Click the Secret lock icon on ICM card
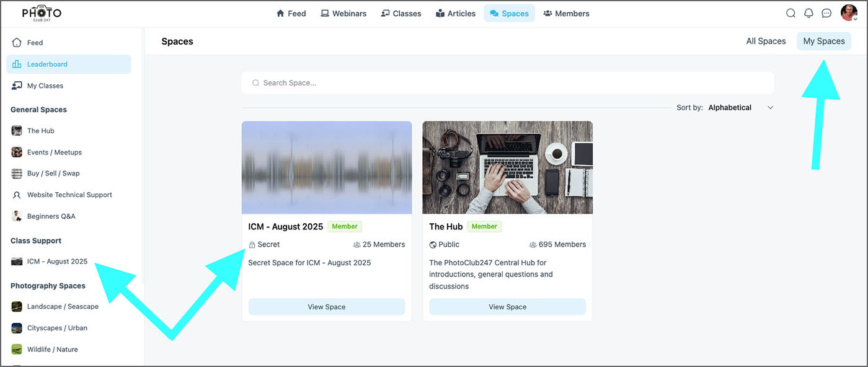868x367 pixels. click(x=252, y=245)
